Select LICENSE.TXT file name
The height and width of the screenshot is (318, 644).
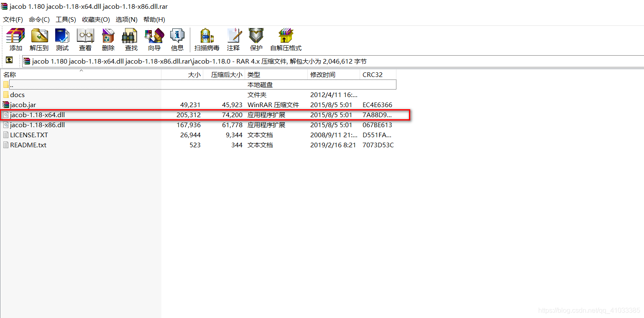tap(29, 135)
